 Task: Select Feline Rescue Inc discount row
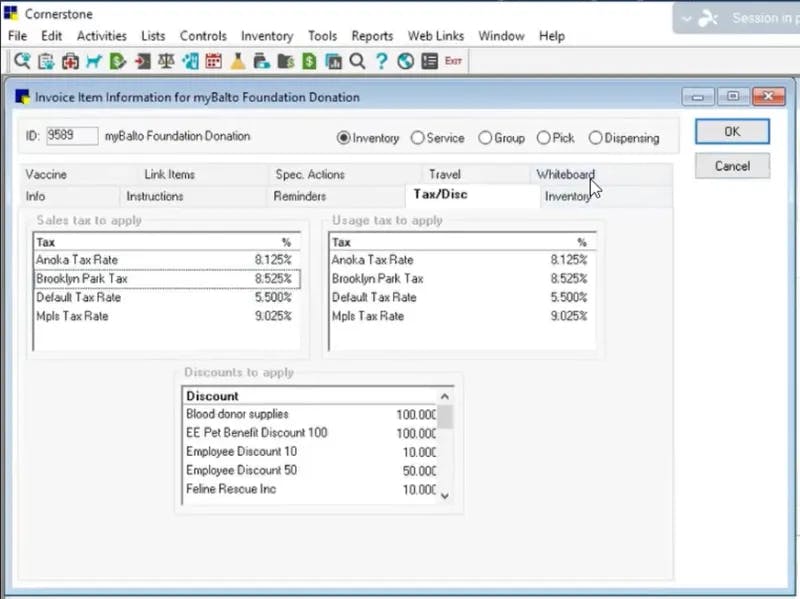point(310,489)
